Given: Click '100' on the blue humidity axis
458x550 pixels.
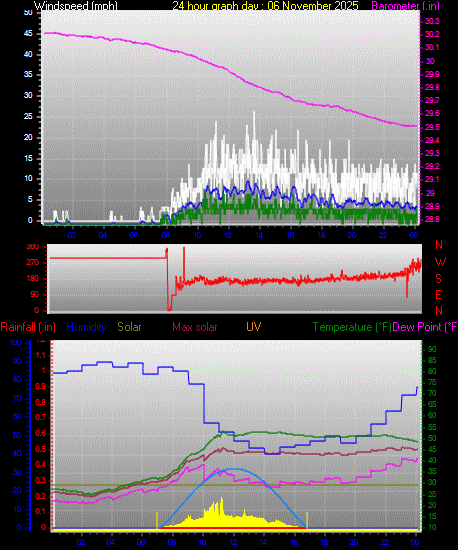Looking at the screenshot, I should coord(15,343).
